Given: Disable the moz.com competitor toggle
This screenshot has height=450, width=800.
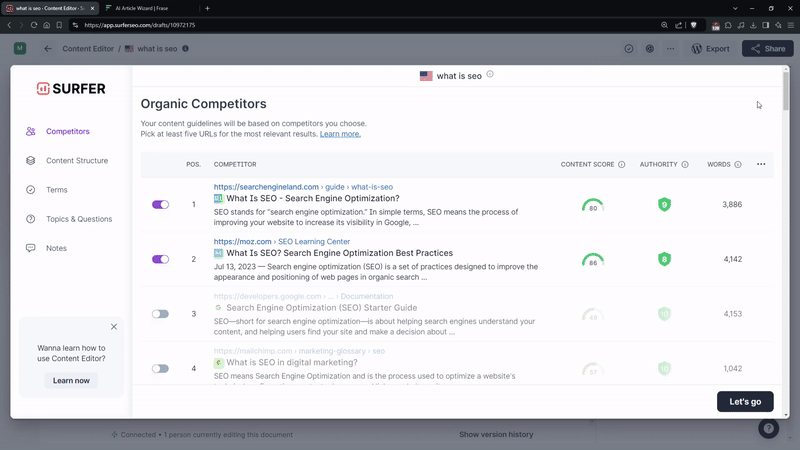Looking at the screenshot, I should 160,259.
